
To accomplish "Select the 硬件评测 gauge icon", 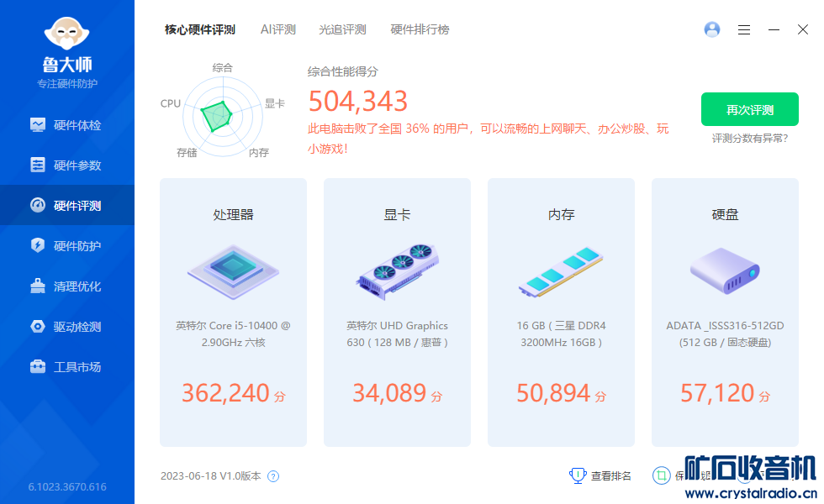I will pos(38,205).
